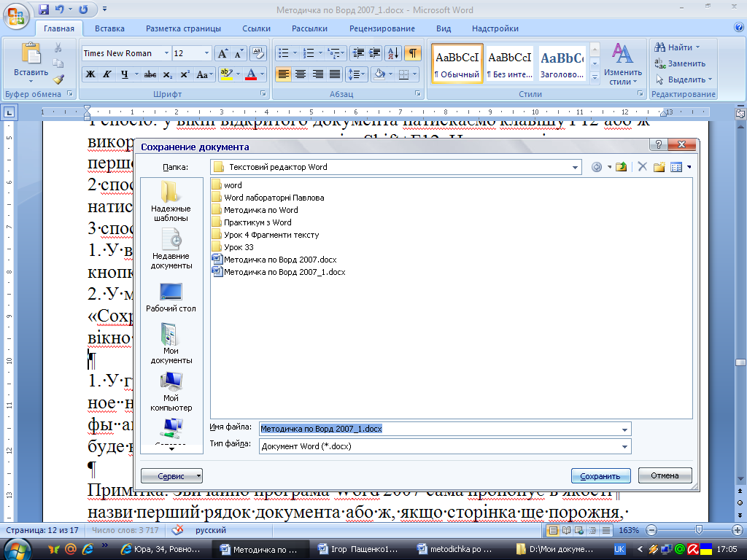The image size is (747, 560).
Task: Select the Без инте... style
Action: 510,64
